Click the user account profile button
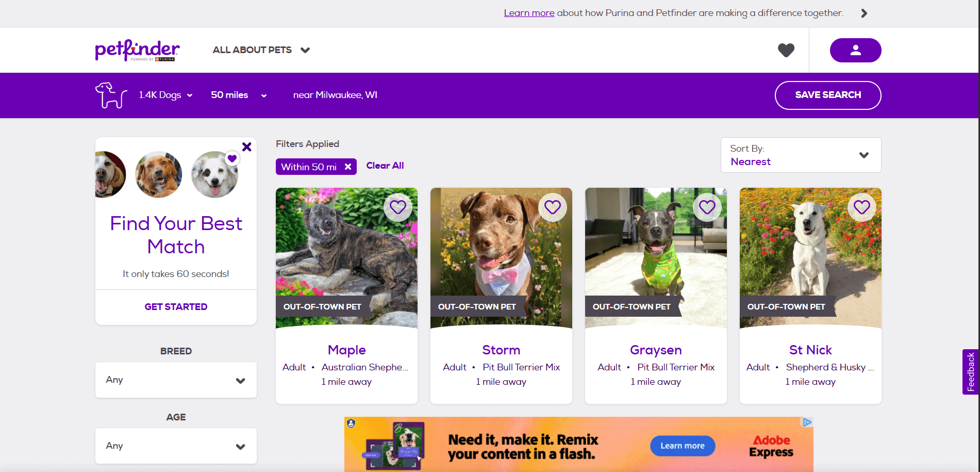This screenshot has width=980, height=472. click(855, 50)
